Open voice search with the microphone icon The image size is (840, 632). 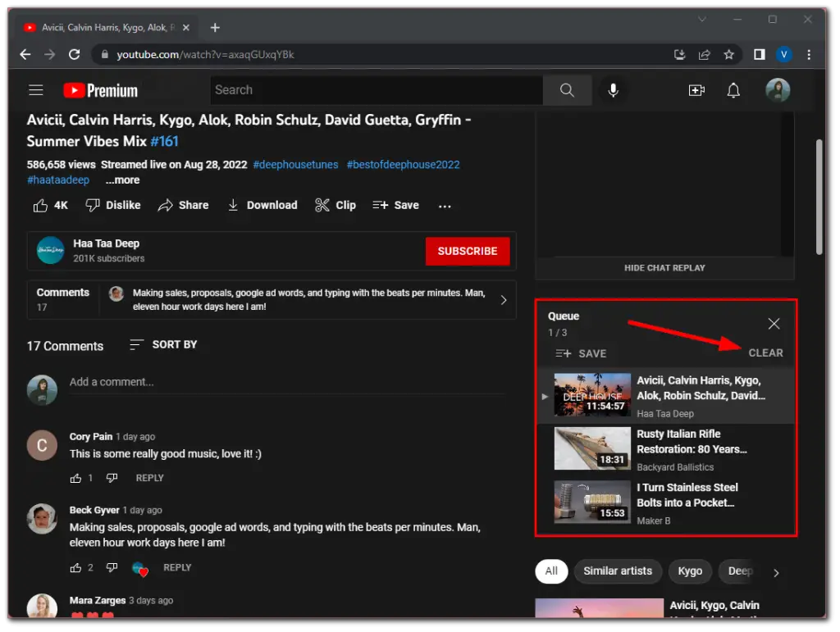pos(613,90)
